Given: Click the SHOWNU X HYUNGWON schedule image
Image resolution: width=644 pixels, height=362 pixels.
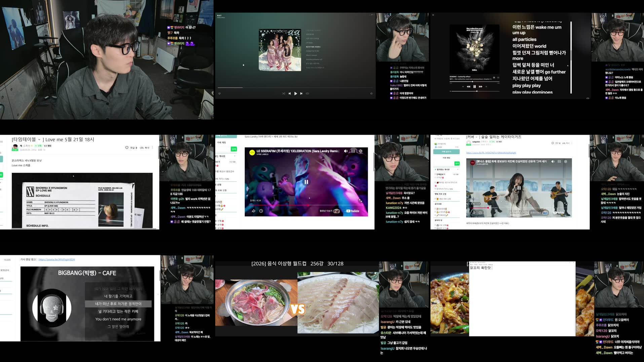Looking at the screenshot, I should [x=82, y=201].
